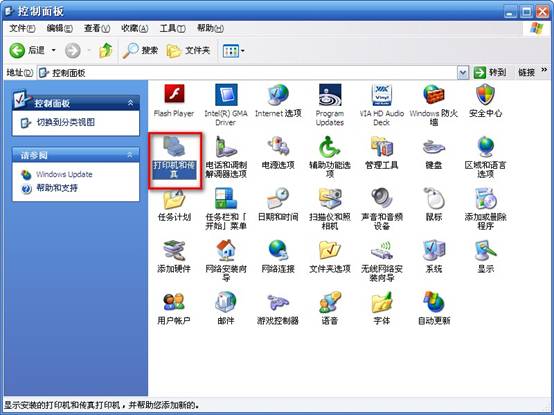Open the 编辑(E) menu

click(x=59, y=28)
